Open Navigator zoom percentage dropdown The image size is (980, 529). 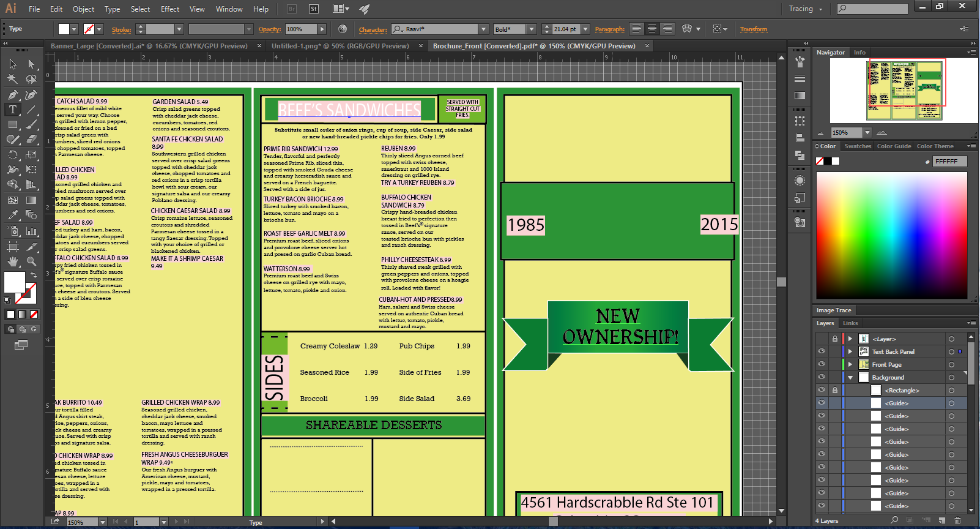pyautogui.click(x=867, y=132)
